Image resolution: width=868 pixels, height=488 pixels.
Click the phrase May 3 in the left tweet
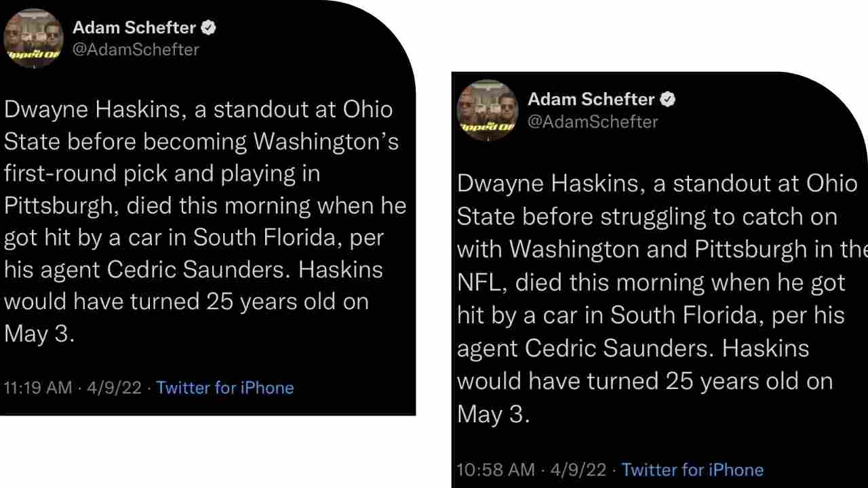pyautogui.click(x=39, y=333)
